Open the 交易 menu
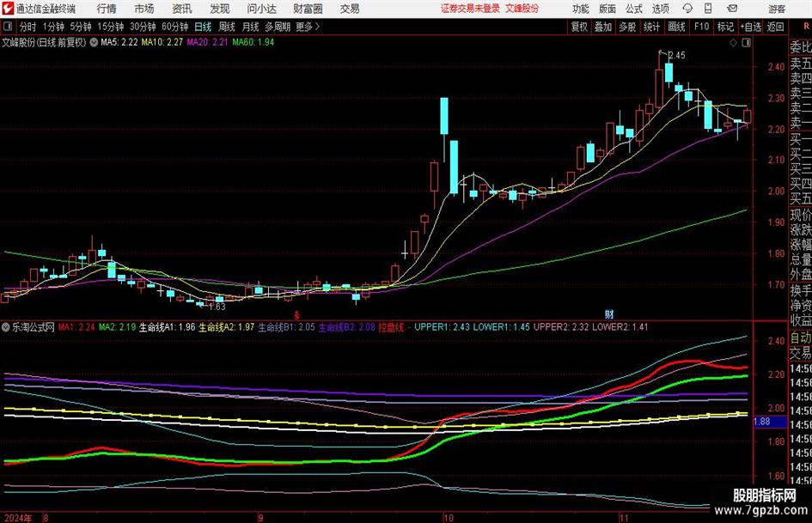This screenshot has width=812, height=523. coord(350,9)
